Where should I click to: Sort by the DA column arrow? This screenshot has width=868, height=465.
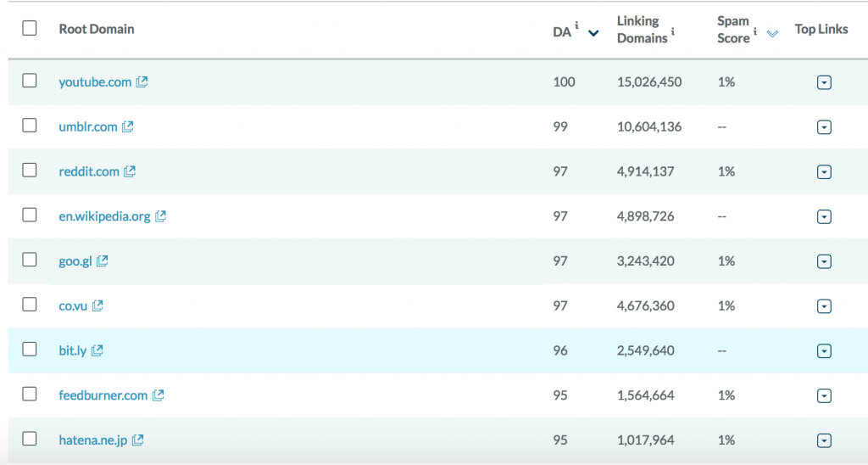coord(593,33)
